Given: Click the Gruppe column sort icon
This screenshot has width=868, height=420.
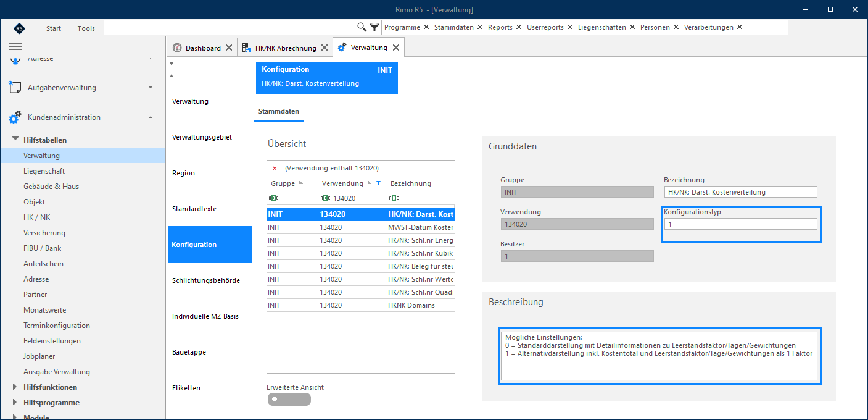Looking at the screenshot, I should pyautogui.click(x=302, y=183).
